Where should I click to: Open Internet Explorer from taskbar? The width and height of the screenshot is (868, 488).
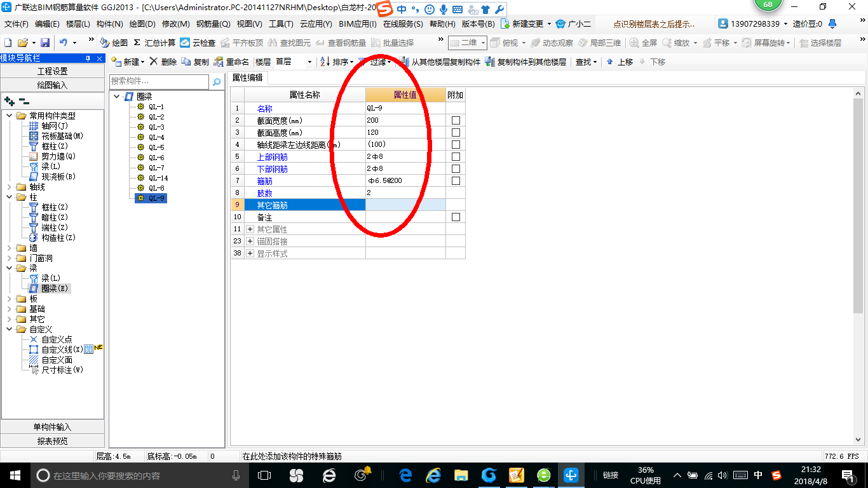(x=434, y=475)
